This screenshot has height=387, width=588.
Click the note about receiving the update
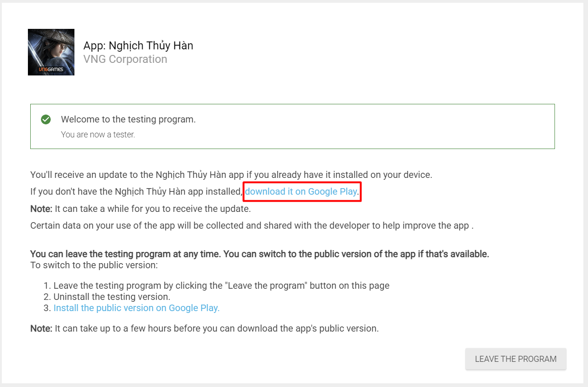(140, 209)
